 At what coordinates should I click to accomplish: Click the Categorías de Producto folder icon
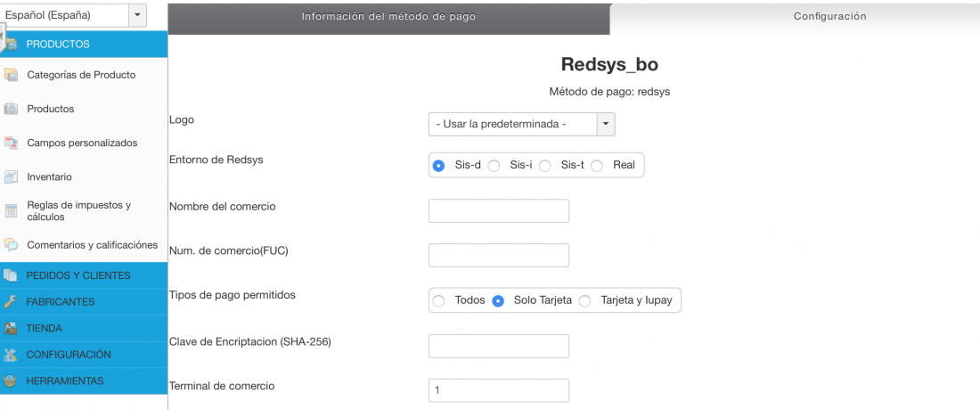point(11,75)
